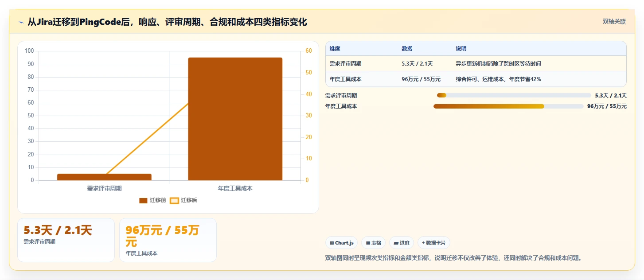Click the progress value 5.3天 / 2.1天
This screenshot has height=280, width=644.
[611, 95]
